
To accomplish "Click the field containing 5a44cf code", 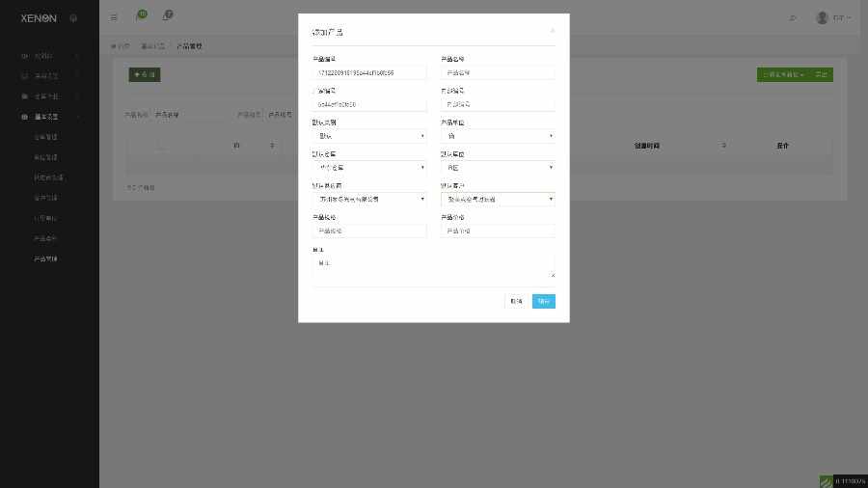I will click(x=369, y=104).
